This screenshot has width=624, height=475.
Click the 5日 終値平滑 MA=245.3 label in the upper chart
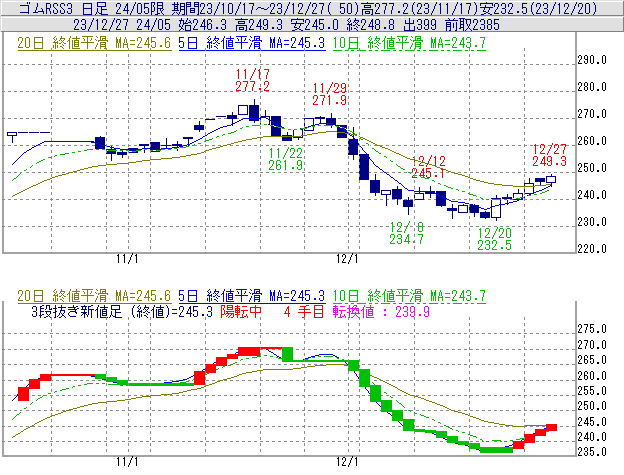[x=252, y=43]
